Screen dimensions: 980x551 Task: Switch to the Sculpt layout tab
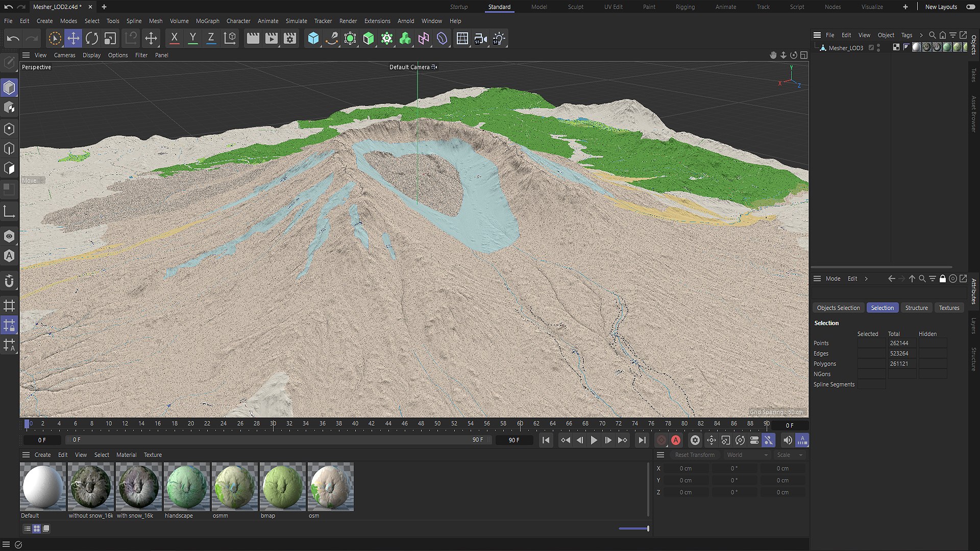575,7
